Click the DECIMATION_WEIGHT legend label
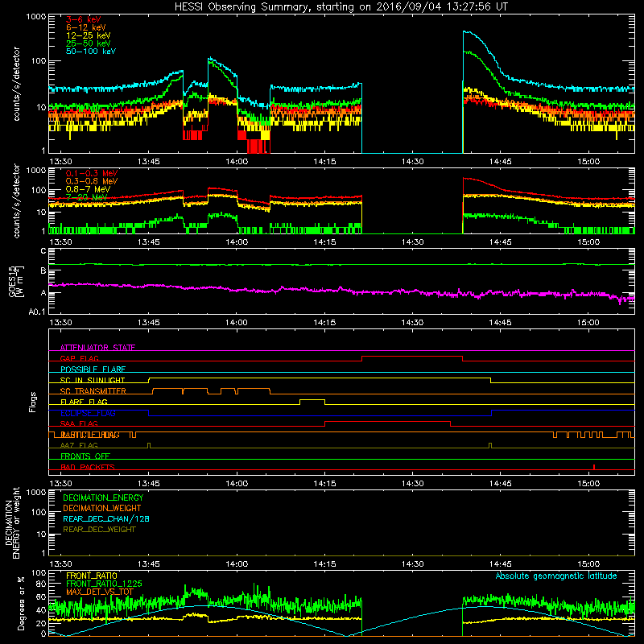The height and width of the screenshot is (644, 644). coord(102,508)
